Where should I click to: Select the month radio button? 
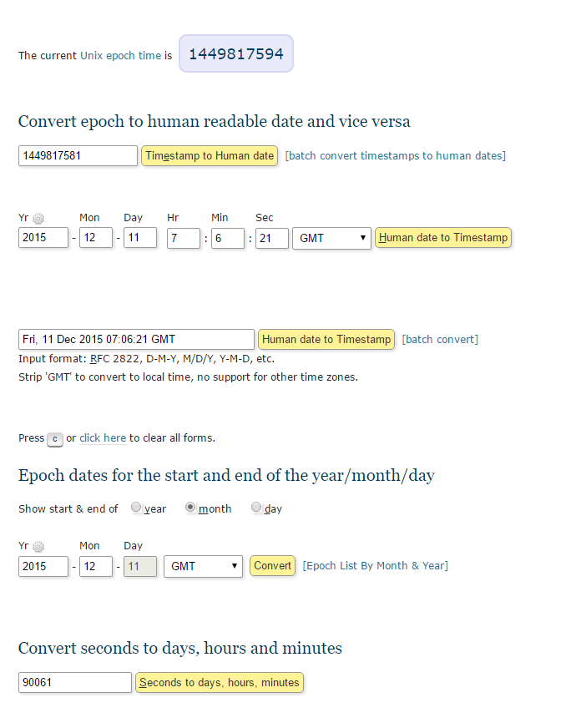(x=190, y=508)
